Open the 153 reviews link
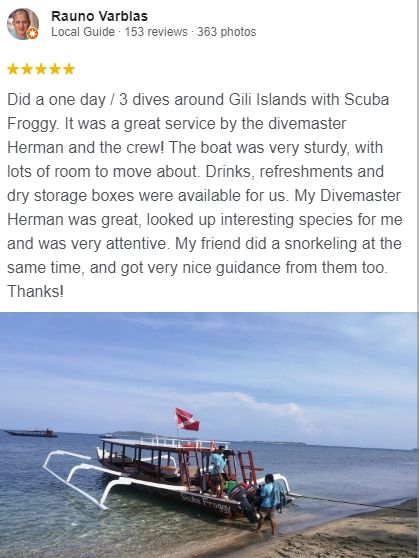 (x=156, y=32)
